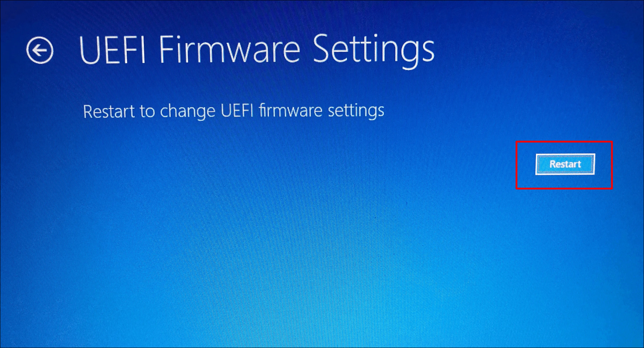Screen dimensions: 644x348
Task: Click the arrow icon beside the UEFI title
Action: point(40,50)
